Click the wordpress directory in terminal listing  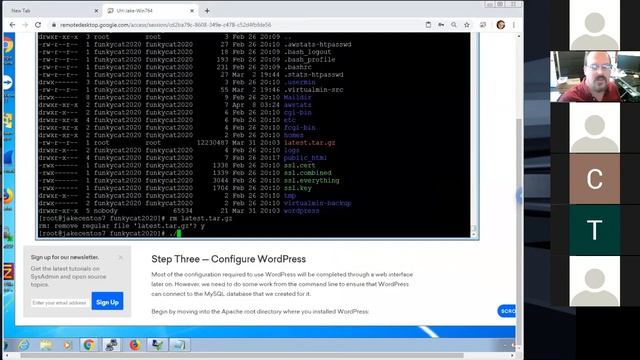[x=301, y=211]
